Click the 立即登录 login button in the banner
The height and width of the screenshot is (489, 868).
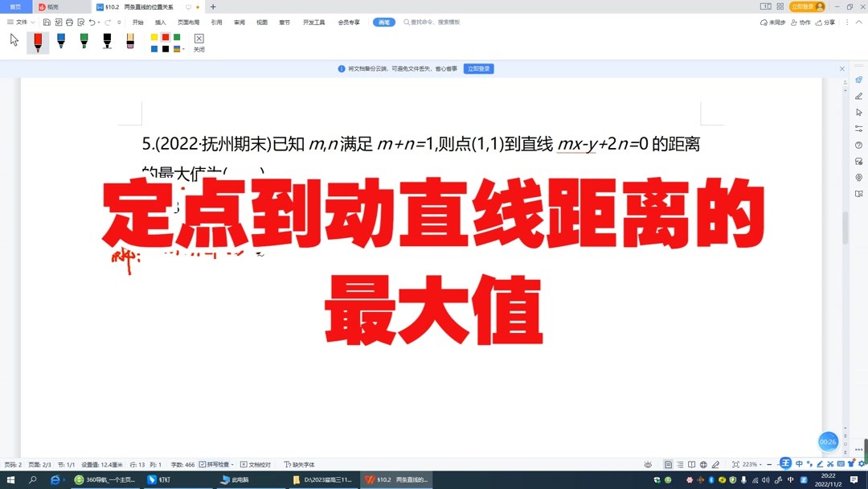(x=479, y=68)
